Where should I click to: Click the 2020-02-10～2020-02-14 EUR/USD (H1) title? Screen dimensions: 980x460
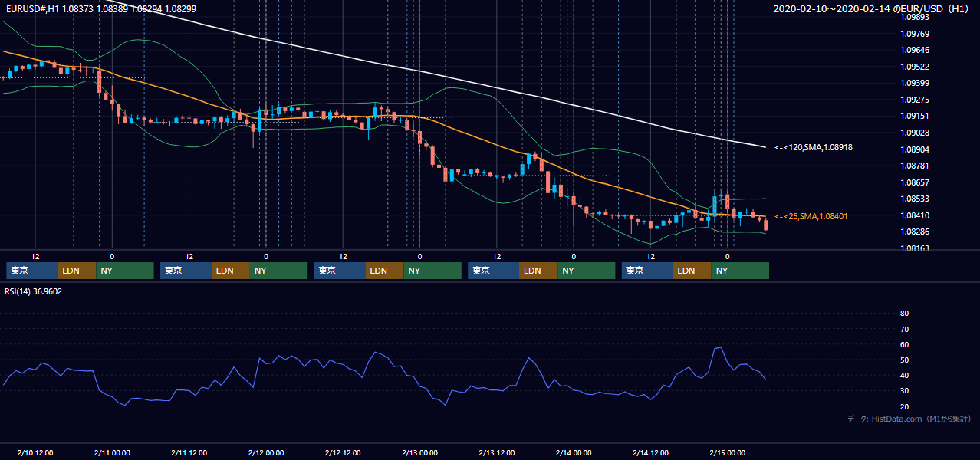tap(872, 8)
